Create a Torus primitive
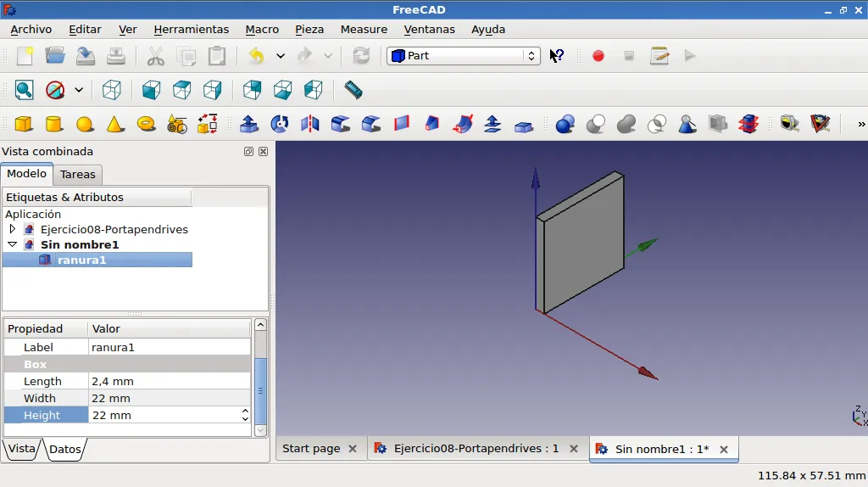This screenshot has height=487, width=868. (146, 124)
